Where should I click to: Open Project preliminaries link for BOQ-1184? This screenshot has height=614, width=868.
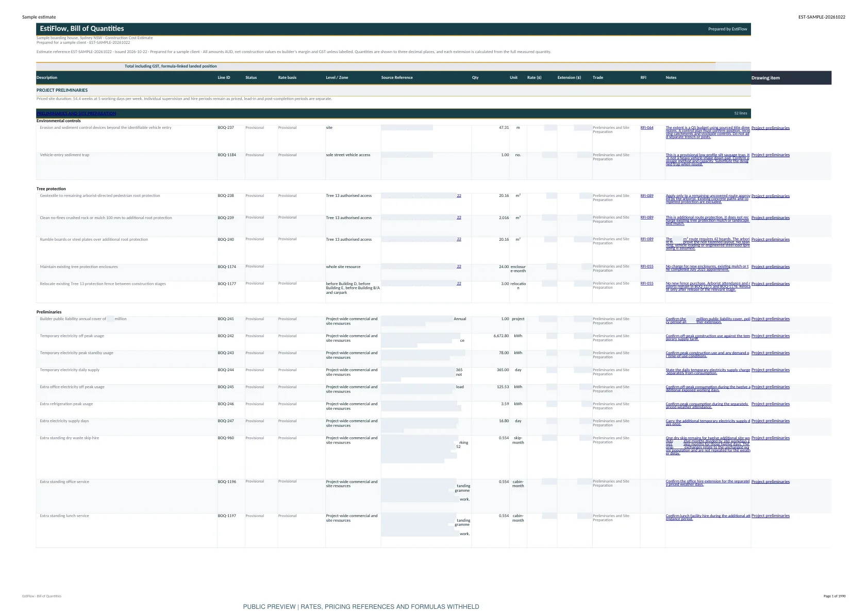click(771, 155)
